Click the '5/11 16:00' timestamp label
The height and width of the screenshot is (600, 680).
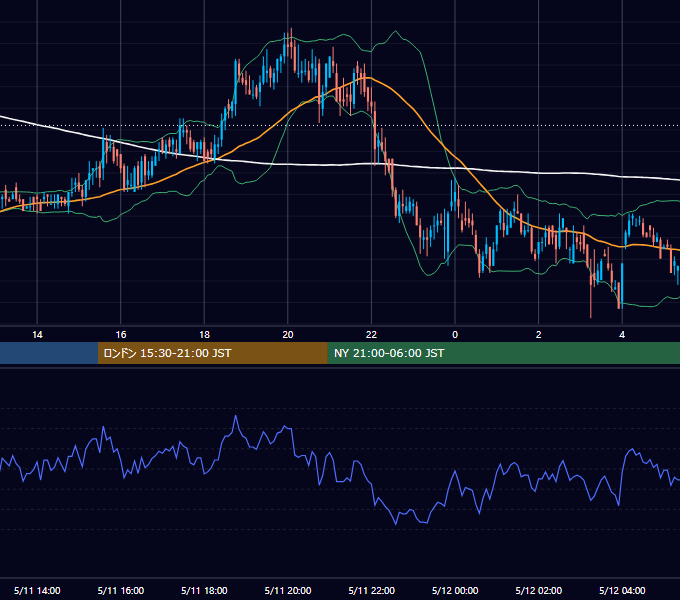pyautogui.click(x=121, y=590)
